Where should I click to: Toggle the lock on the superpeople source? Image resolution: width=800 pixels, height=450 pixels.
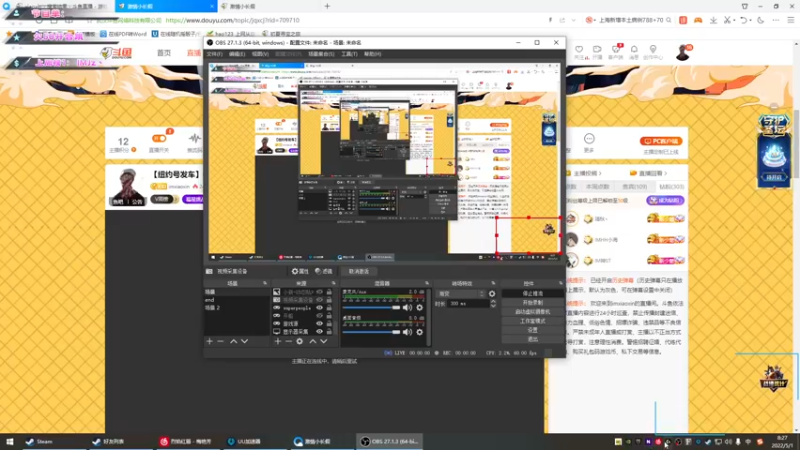[x=329, y=308]
